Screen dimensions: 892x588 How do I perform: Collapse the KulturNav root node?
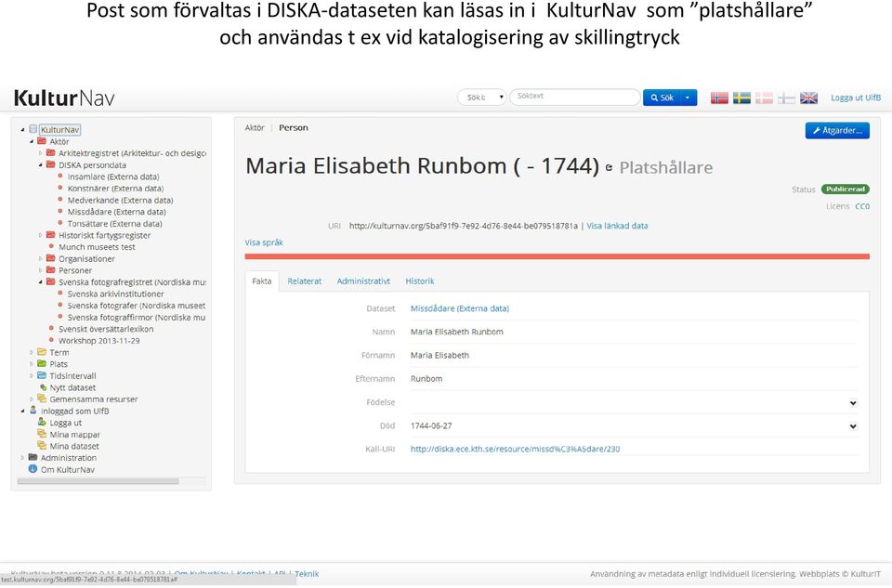tap(22, 130)
